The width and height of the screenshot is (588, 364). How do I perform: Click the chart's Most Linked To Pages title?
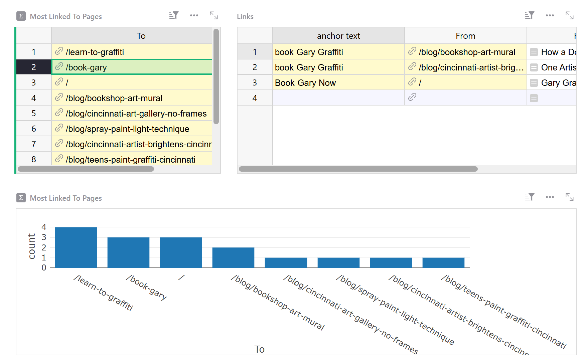(66, 198)
